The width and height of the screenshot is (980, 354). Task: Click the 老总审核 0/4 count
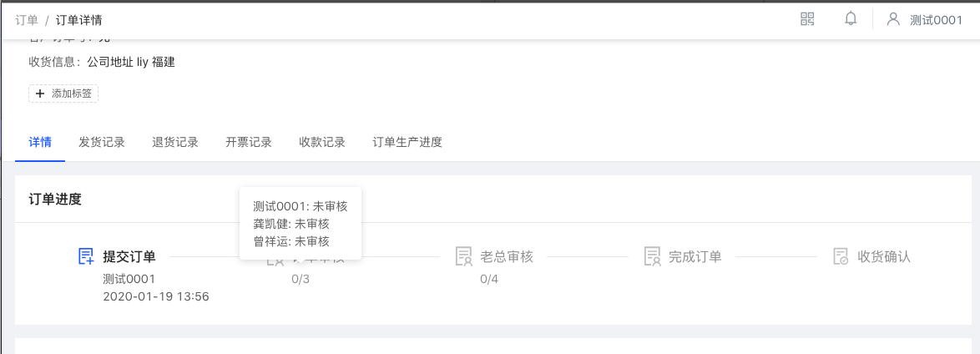(489, 279)
